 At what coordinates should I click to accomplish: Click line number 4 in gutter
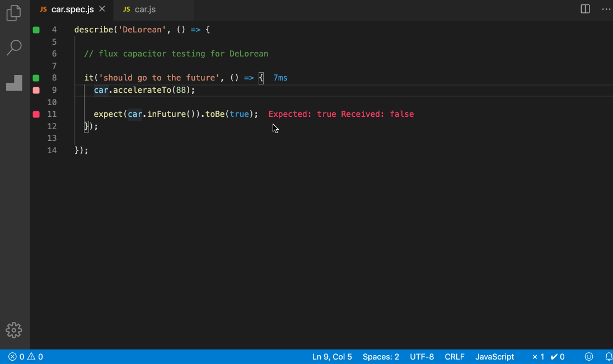pyautogui.click(x=54, y=30)
